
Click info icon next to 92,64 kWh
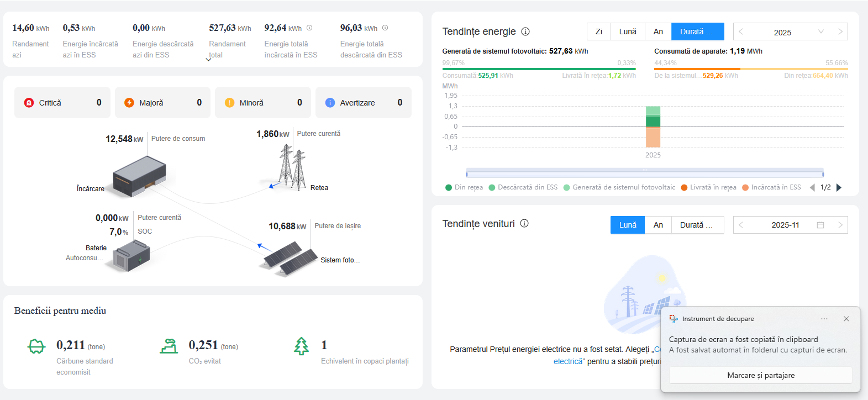(309, 28)
